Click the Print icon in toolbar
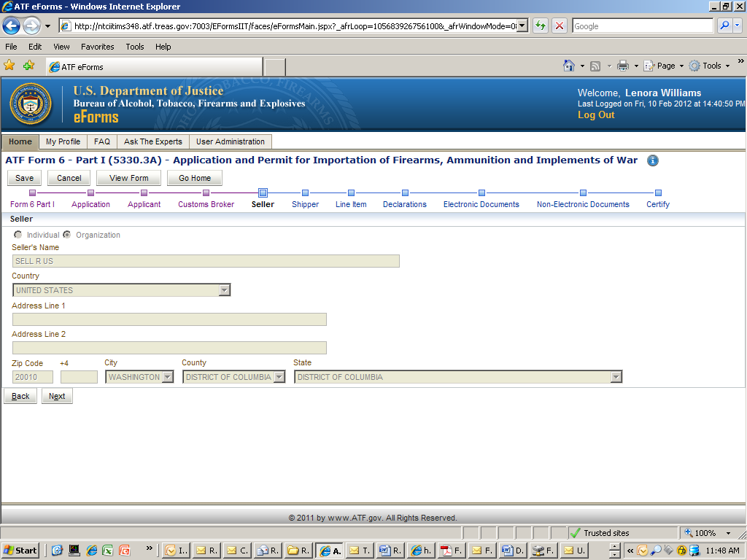 pyautogui.click(x=623, y=66)
